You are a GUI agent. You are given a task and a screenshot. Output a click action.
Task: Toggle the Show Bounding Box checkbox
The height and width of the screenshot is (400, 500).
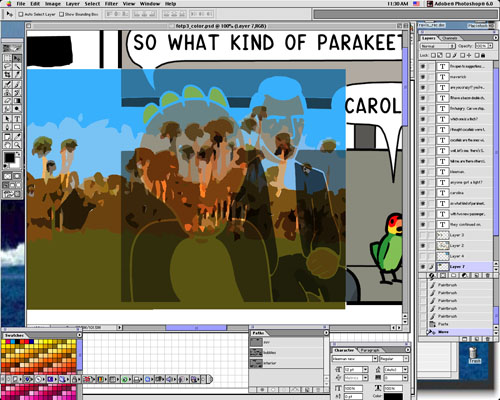tap(61, 14)
